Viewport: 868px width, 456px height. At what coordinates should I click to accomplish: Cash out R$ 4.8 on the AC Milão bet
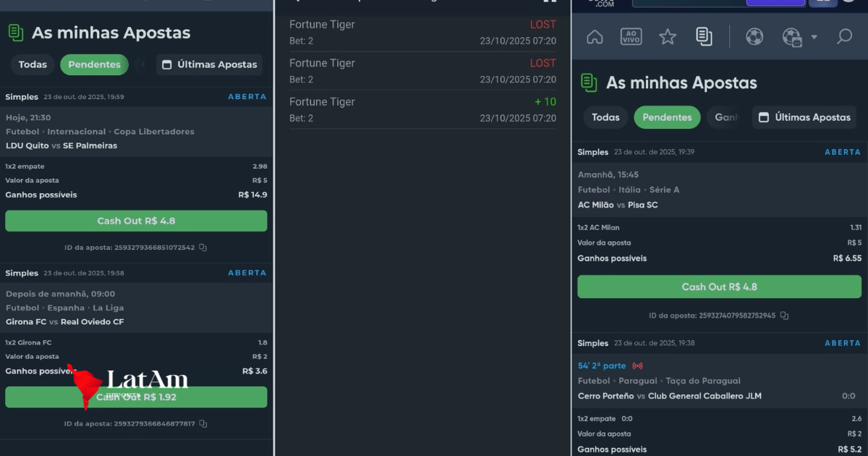pyautogui.click(x=719, y=287)
